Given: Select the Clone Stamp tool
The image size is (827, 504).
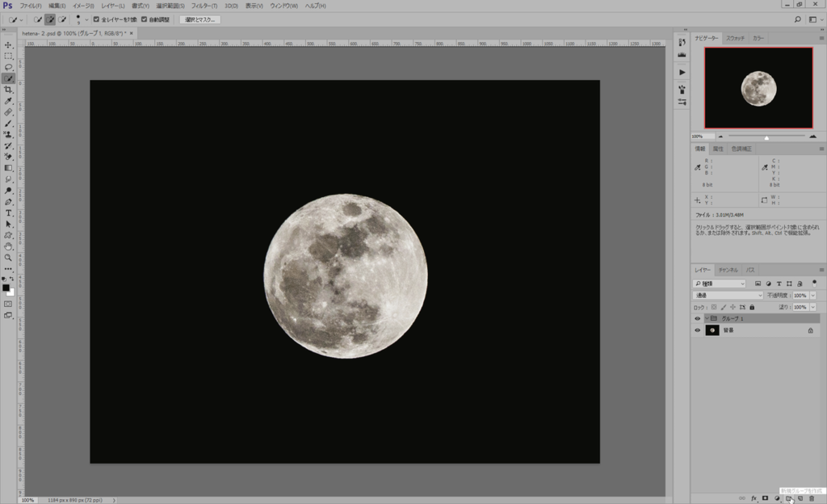Looking at the screenshot, I should pyautogui.click(x=8, y=134).
